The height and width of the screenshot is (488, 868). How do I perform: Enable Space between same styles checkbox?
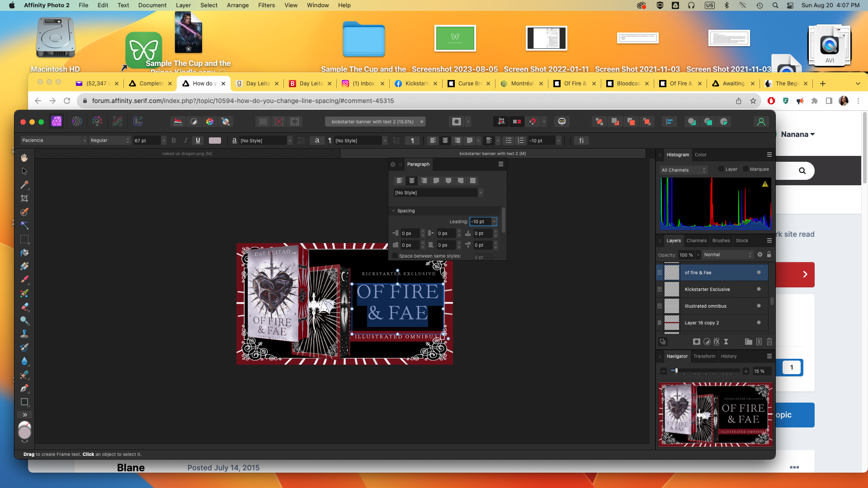395,256
